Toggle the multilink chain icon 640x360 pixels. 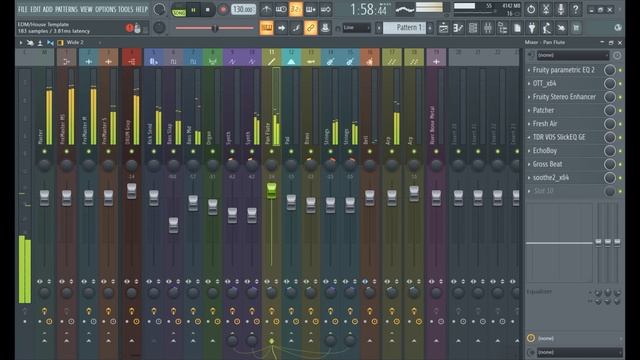click(x=311, y=28)
